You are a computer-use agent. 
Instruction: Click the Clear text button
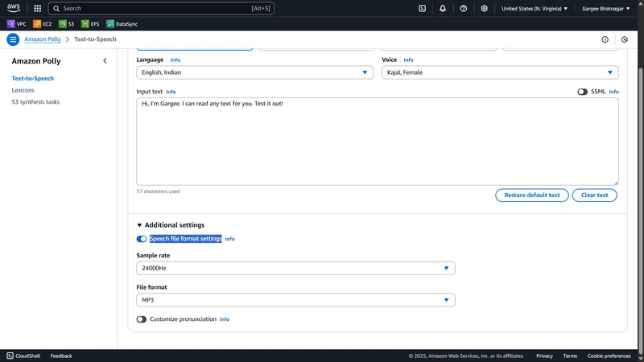coord(594,195)
